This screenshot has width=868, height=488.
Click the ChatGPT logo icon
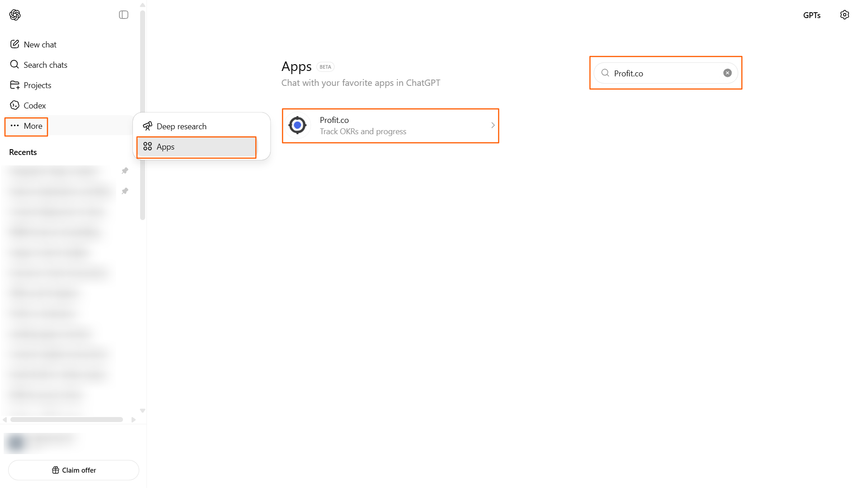click(15, 15)
